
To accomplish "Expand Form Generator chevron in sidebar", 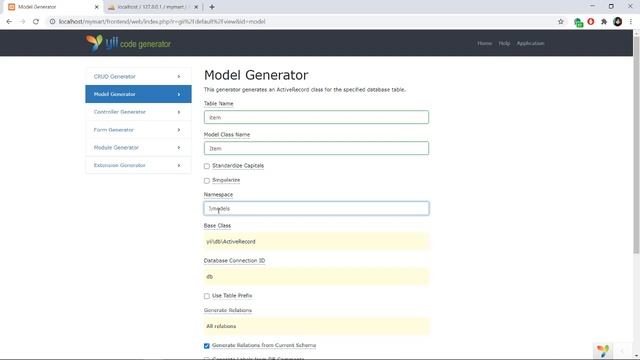I will point(179,130).
